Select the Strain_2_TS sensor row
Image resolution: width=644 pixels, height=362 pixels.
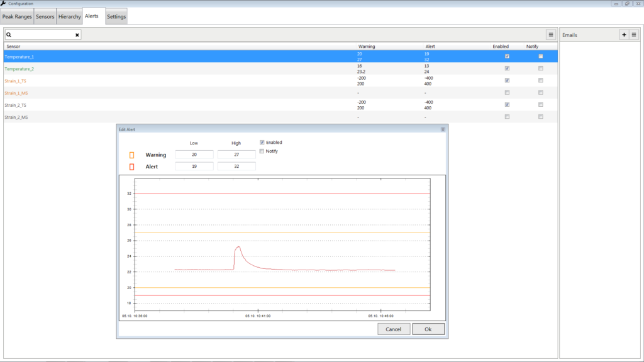(x=280, y=105)
